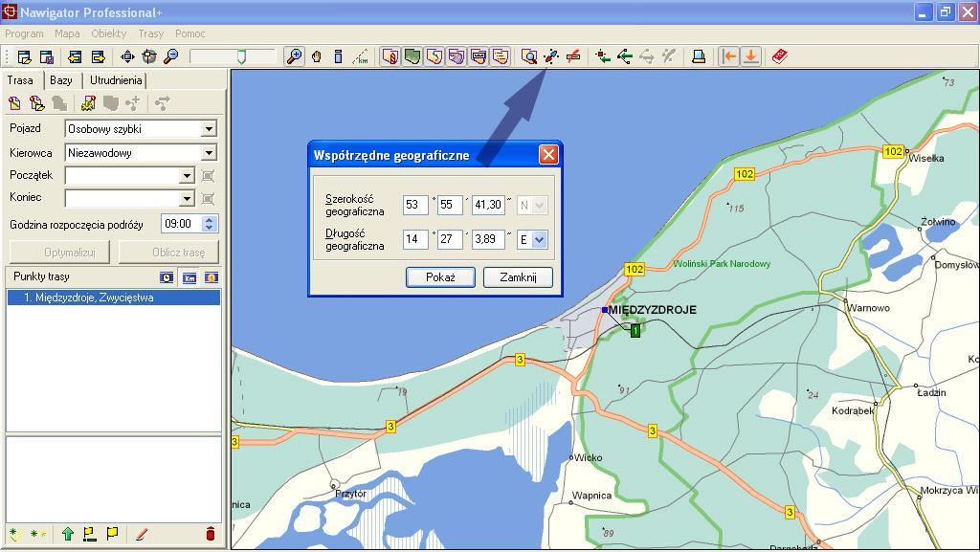Open the latitude N/S direction dropdown
The image size is (980, 552).
tap(540, 205)
